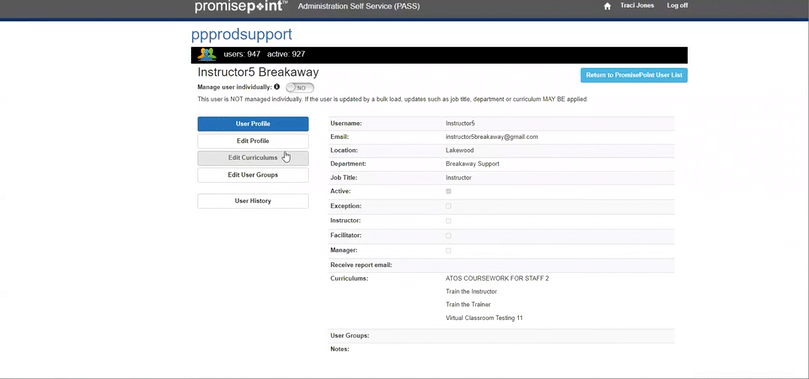Select the User Profile tab

253,124
